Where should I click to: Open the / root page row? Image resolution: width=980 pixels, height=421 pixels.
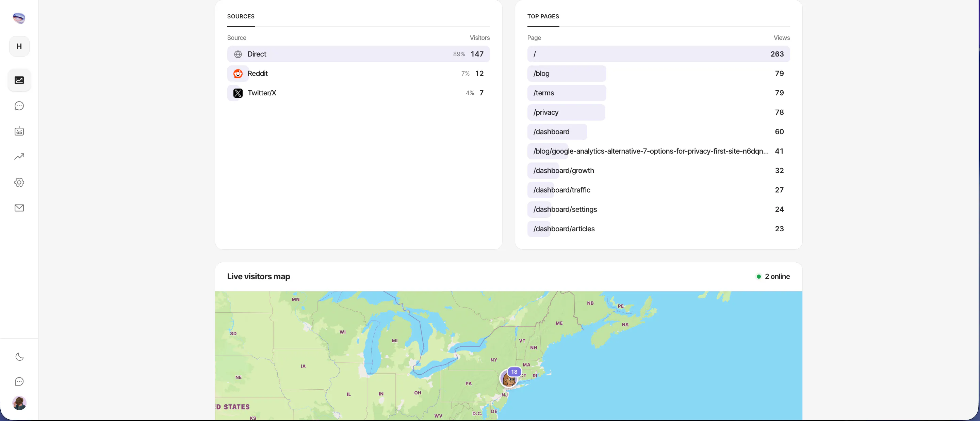(x=658, y=54)
